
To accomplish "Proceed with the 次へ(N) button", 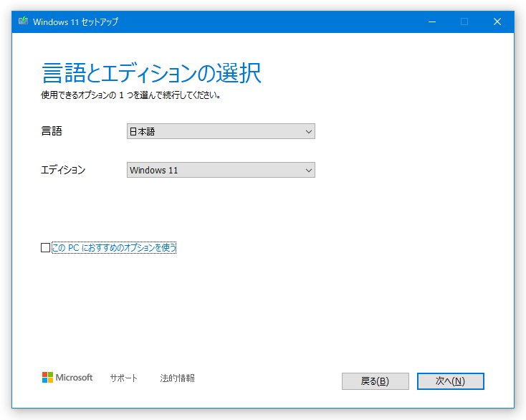I will [451, 381].
